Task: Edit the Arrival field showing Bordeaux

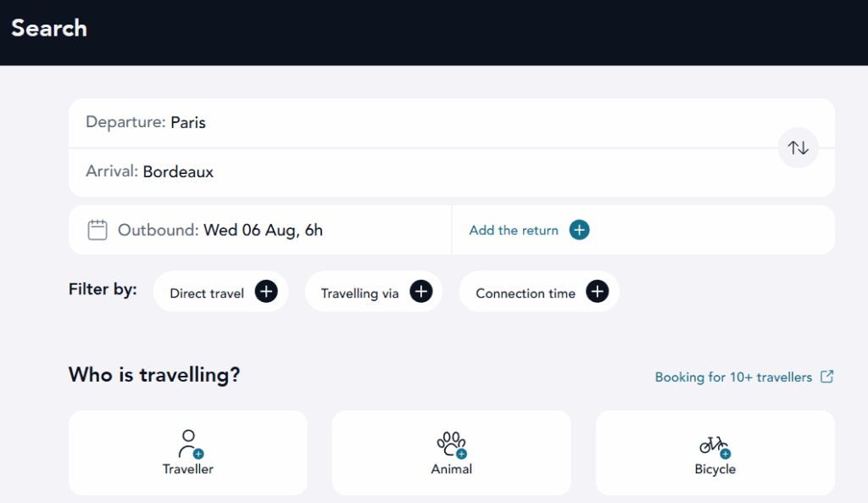Action: point(424,171)
